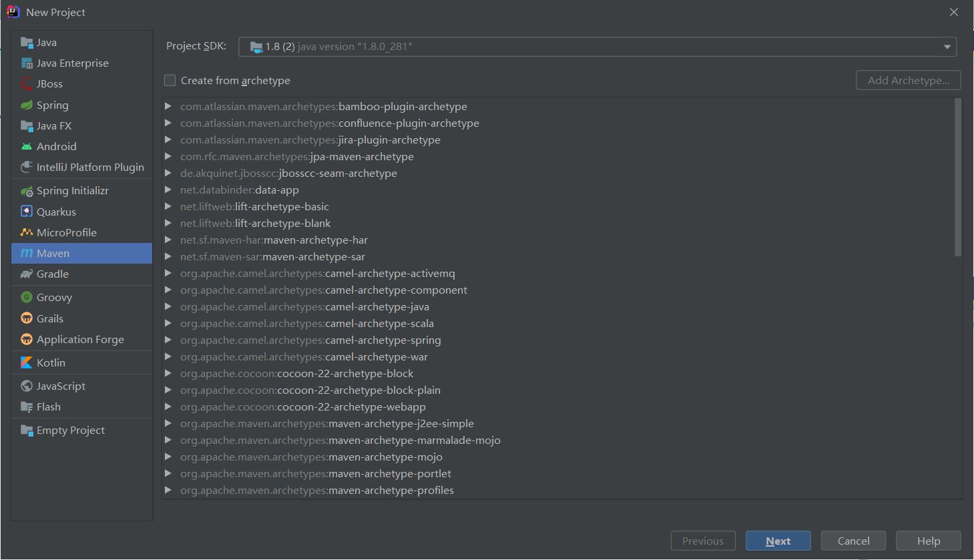Viewport: 974px width, 560px height.
Task: Click the Java Enterprise icon
Action: pos(27,63)
